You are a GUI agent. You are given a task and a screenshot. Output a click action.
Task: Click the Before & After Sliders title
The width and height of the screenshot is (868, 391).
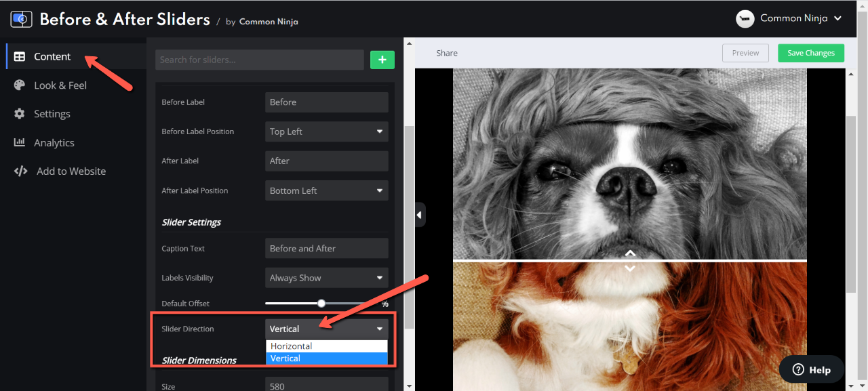125,19
